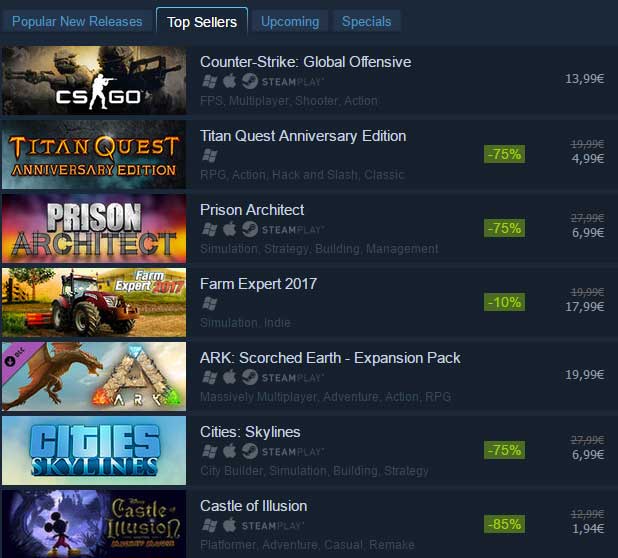
Task: Click SteamPlay icon under ARK: Scorched Earth
Action: [x=283, y=378]
